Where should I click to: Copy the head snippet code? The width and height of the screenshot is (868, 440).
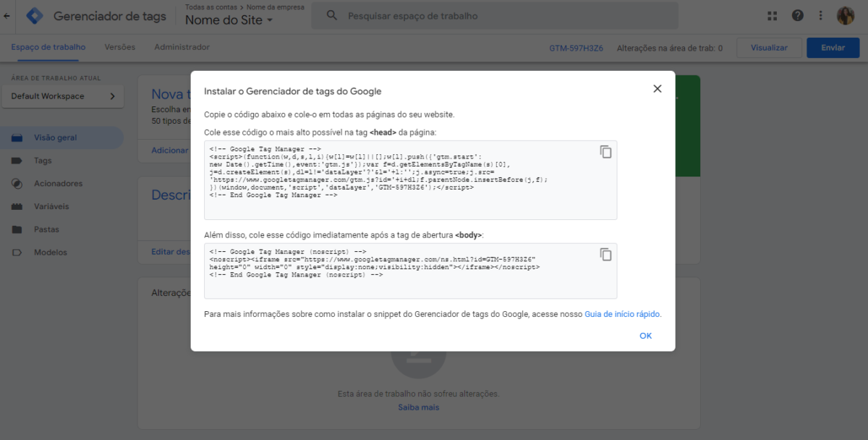click(605, 152)
